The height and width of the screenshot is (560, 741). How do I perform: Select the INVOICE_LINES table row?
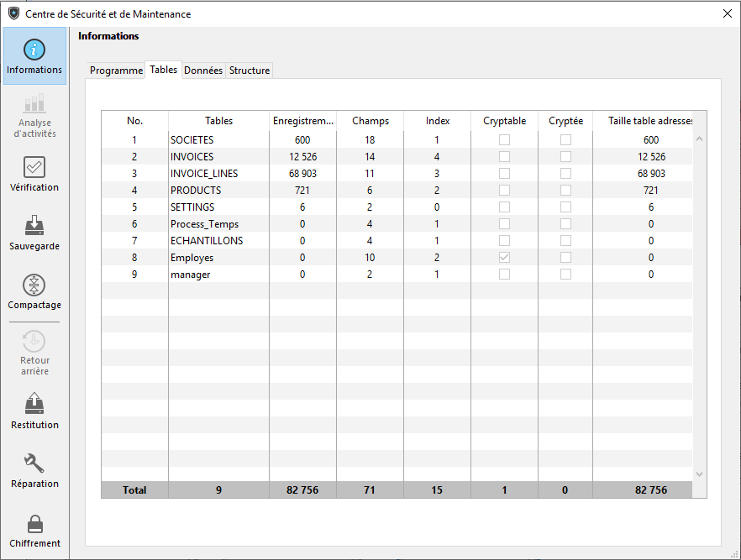204,174
